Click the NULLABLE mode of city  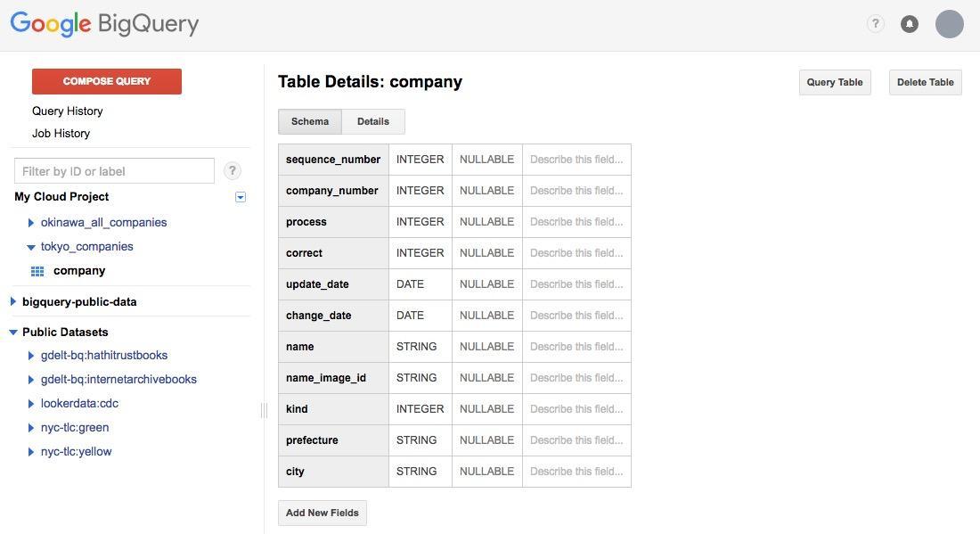pos(486,472)
